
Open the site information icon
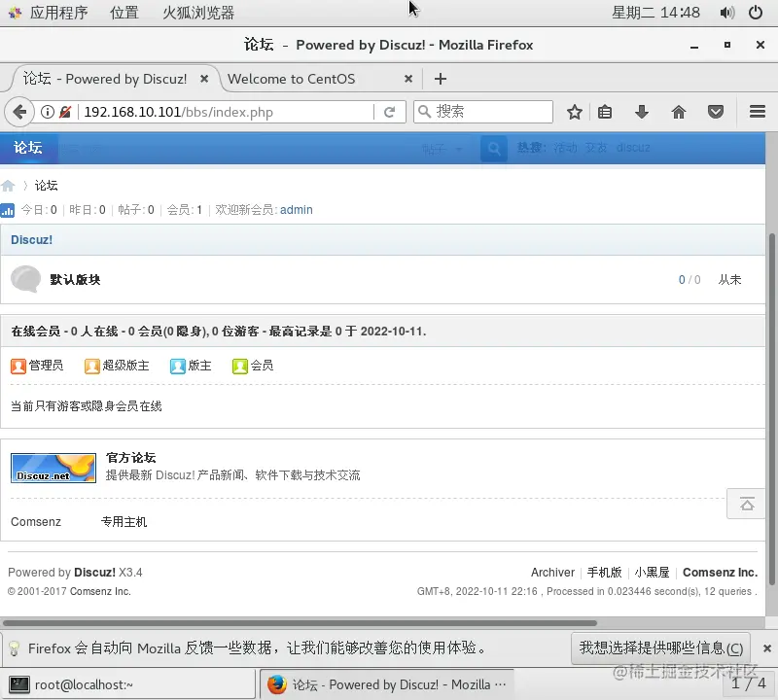tap(48, 112)
